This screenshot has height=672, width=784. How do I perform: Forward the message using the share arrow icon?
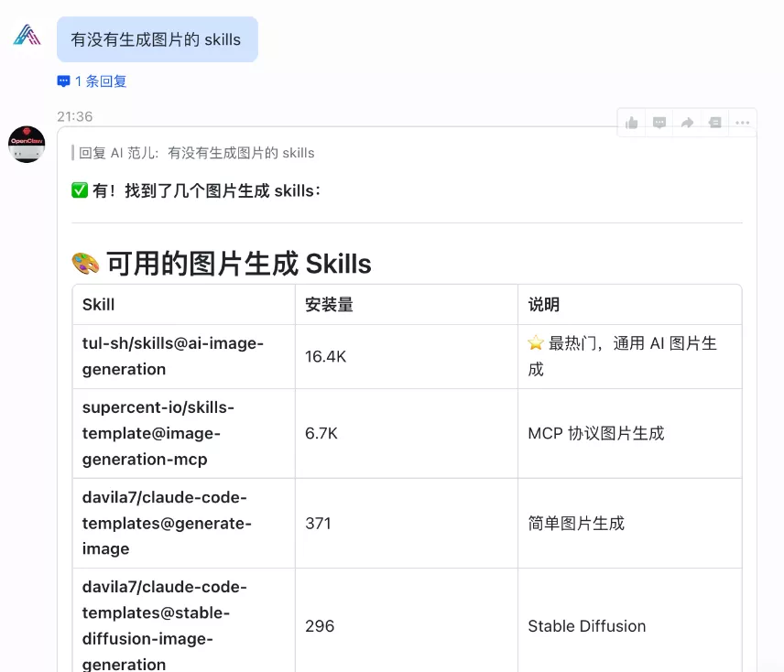[x=686, y=123]
